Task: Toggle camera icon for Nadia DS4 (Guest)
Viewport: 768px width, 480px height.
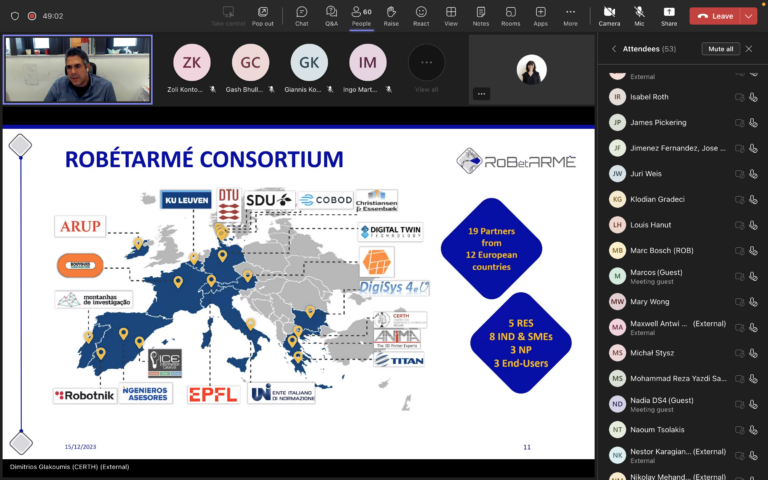Action: pos(739,404)
